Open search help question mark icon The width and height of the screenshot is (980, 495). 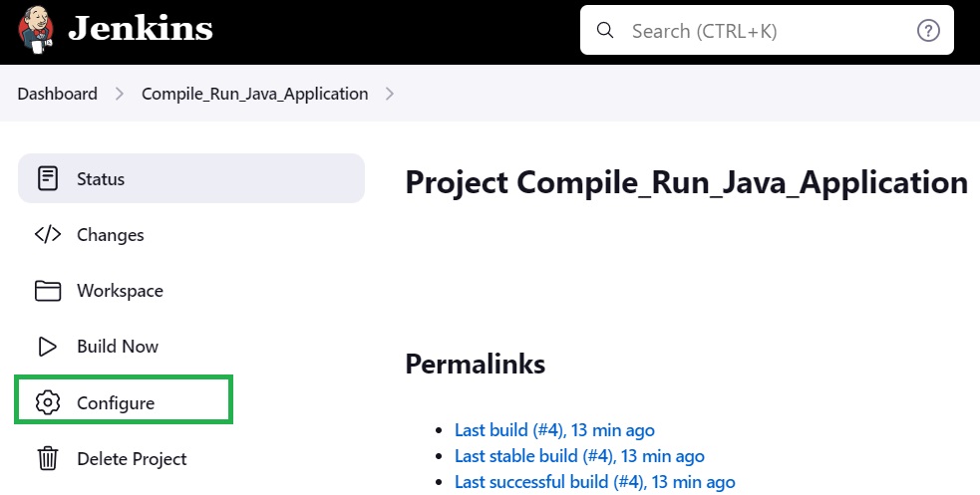click(x=928, y=30)
